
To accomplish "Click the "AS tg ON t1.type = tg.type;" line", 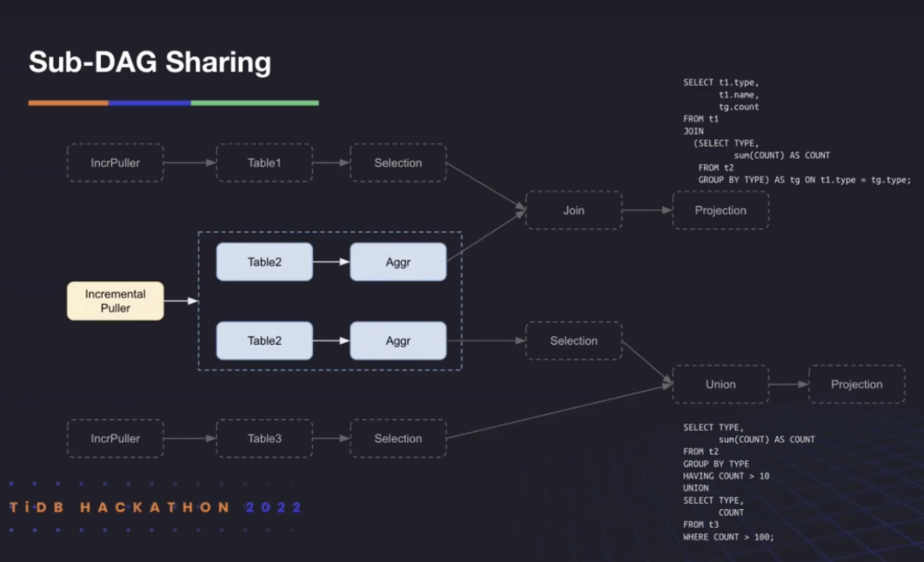I will [x=804, y=180].
